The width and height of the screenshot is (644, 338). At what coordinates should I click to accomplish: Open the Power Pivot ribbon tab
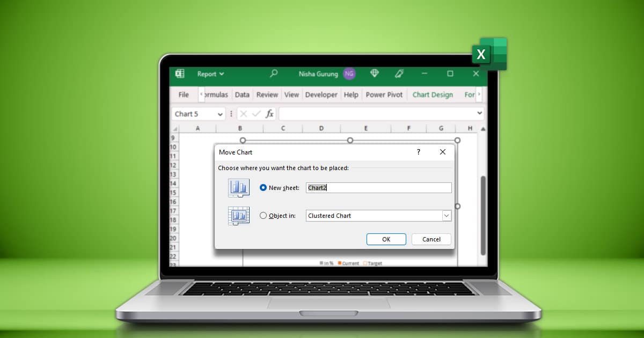(x=384, y=95)
